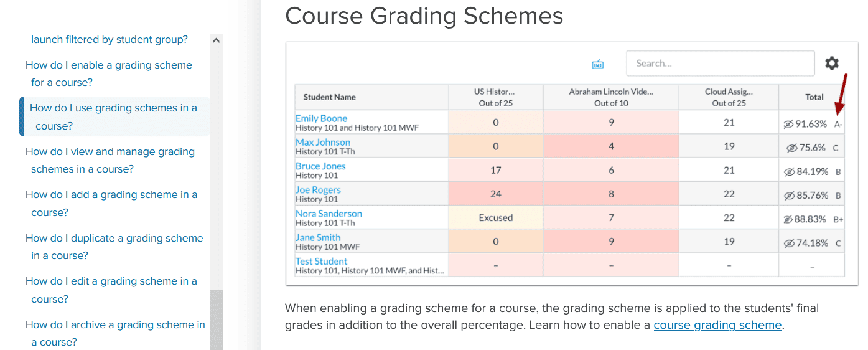Click hidden-grade eye icon in Max Johnson's total
868x350 pixels.
pyautogui.click(x=792, y=148)
